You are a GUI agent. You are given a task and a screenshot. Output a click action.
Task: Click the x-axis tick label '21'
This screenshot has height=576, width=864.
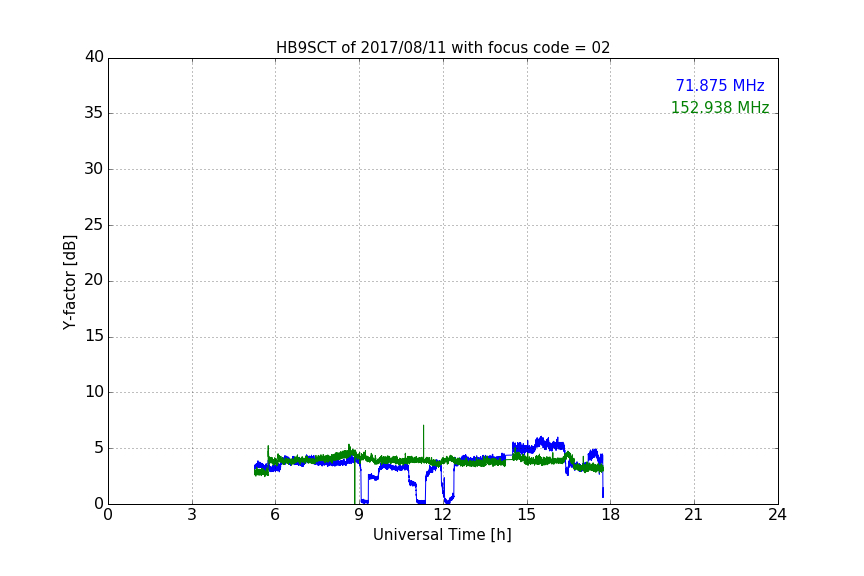tap(694, 515)
